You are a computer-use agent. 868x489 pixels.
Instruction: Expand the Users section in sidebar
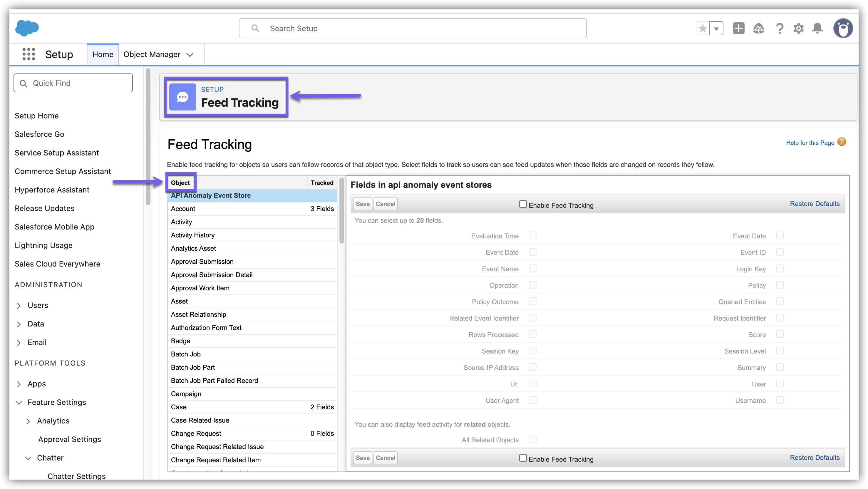click(19, 306)
